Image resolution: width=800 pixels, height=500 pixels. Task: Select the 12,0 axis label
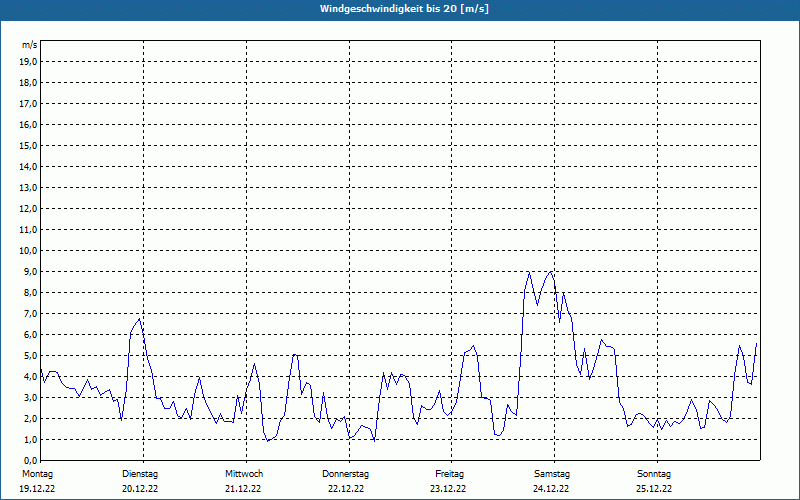pos(28,209)
